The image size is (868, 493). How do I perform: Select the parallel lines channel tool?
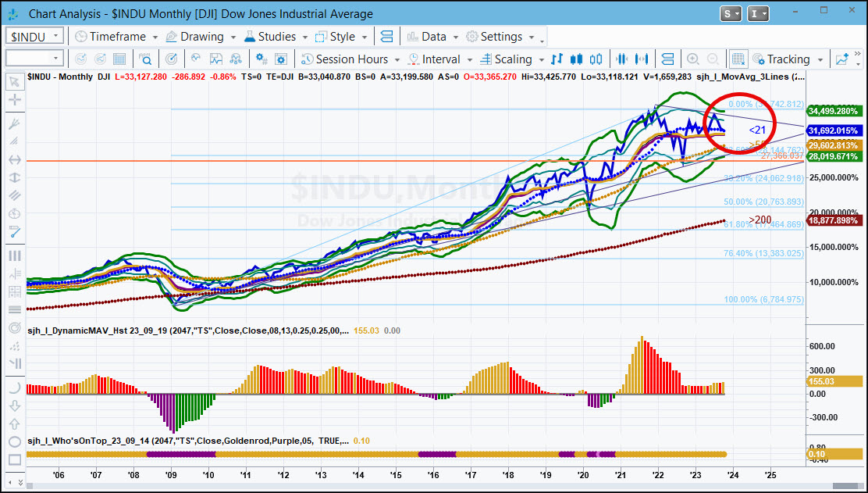pos(14,195)
